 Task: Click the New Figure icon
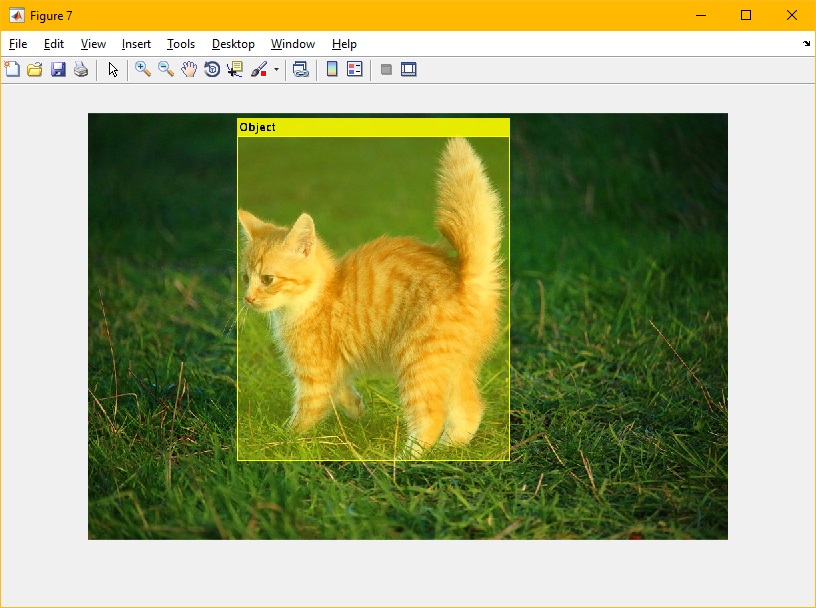(12, 69)
